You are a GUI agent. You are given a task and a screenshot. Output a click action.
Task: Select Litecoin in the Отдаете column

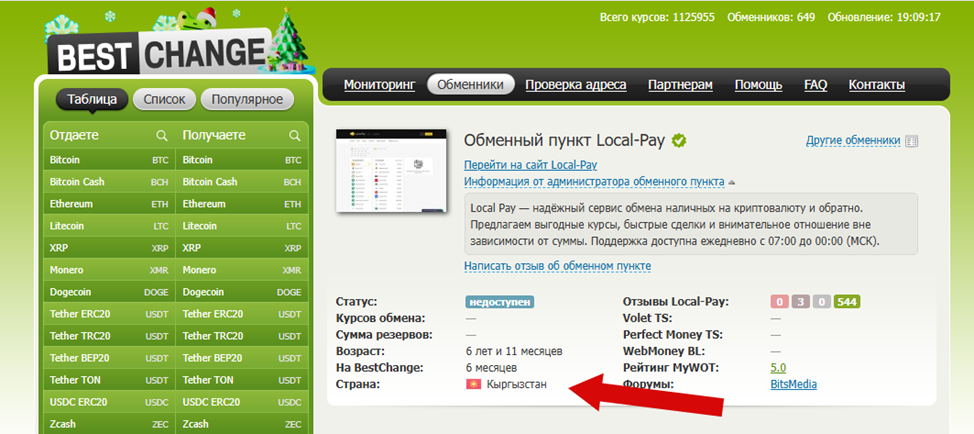109,226
